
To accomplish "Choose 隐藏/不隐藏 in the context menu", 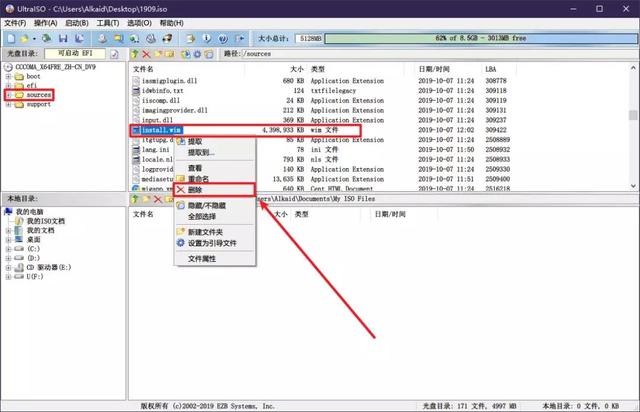I will click(x=215, y=205).
